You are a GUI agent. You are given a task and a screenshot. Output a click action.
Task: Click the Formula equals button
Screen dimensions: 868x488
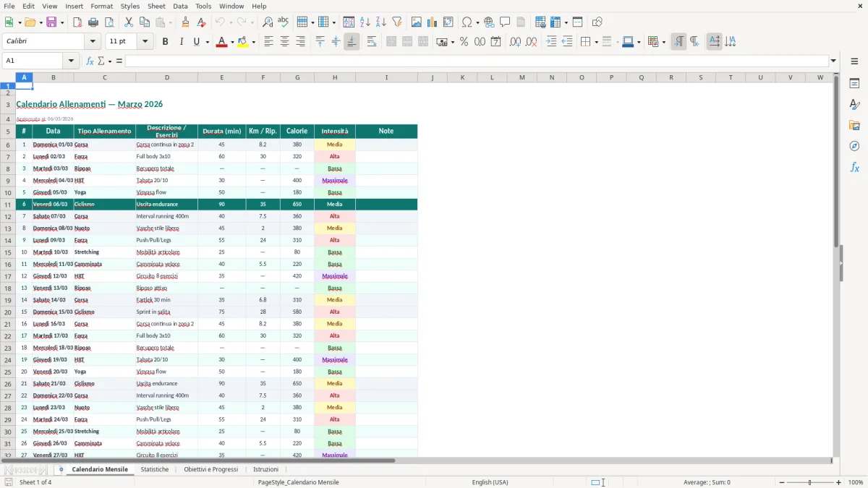[119, 61]
